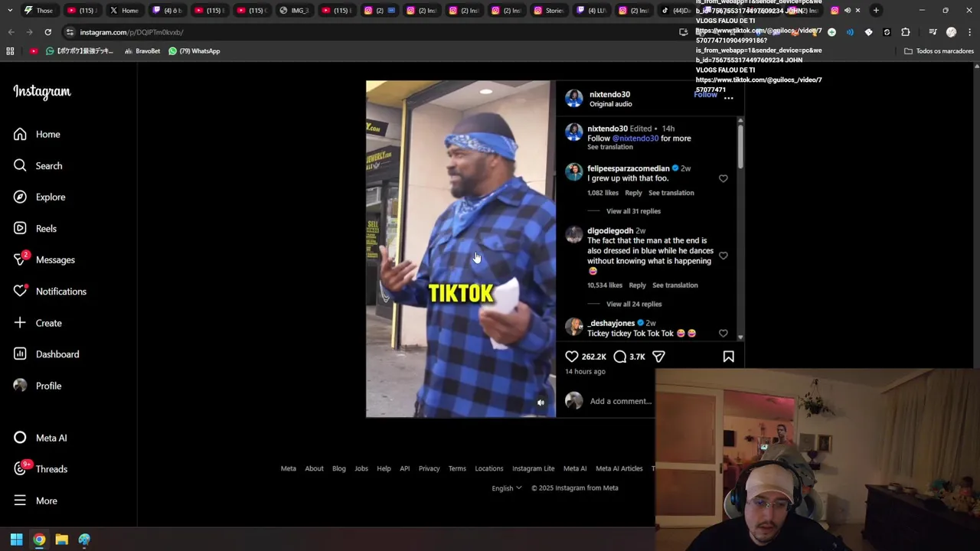Open Instagram Home from sidebar
The width and height of the screenshot is (980, 551).
(37, 135)
